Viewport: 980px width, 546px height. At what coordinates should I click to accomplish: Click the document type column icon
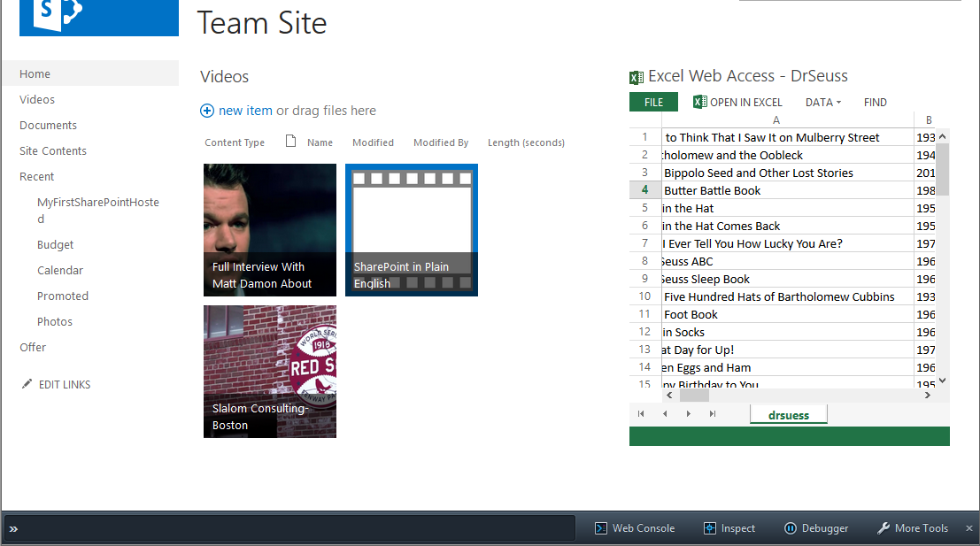coord(290,142)
